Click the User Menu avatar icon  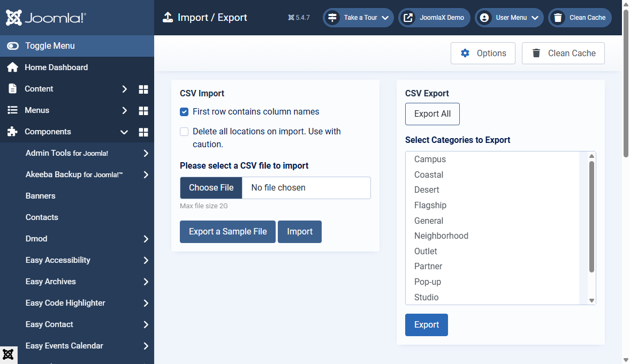[x=484, y=18]
